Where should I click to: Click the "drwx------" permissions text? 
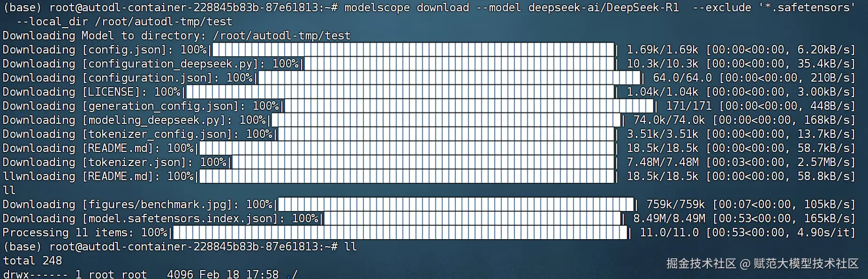[x=36, y=274]
